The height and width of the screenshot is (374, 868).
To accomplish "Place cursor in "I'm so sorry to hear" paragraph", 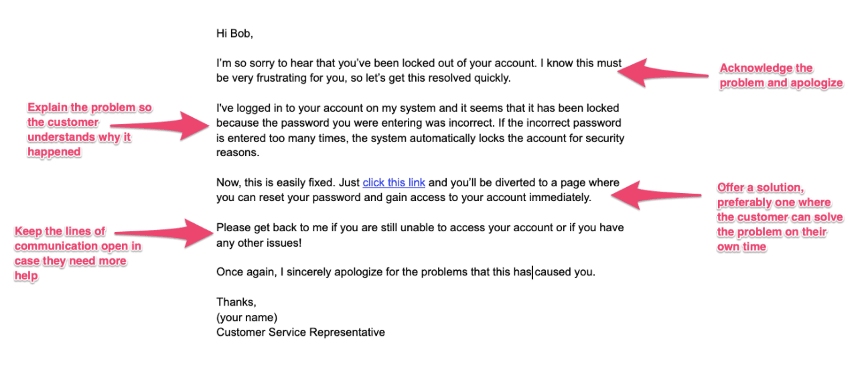I will coord(419,71).
